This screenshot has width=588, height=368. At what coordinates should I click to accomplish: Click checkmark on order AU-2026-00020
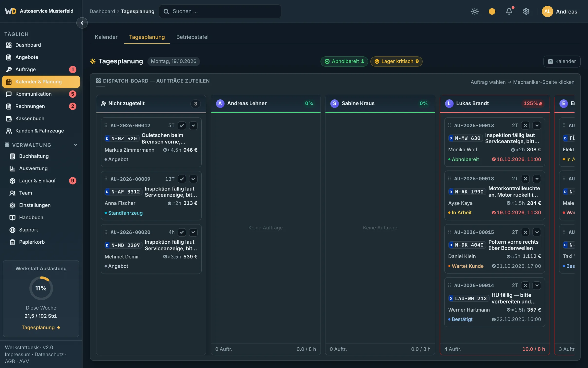pos(182,232)
